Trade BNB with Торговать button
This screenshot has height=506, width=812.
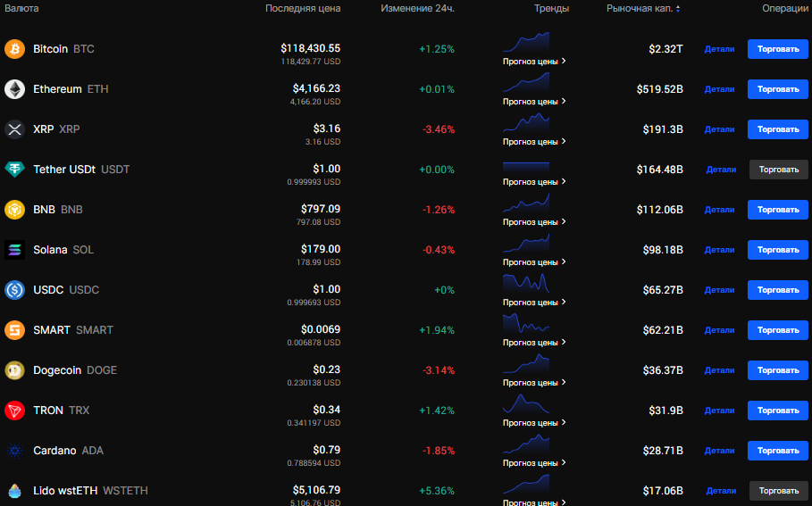tap(778, 210)
